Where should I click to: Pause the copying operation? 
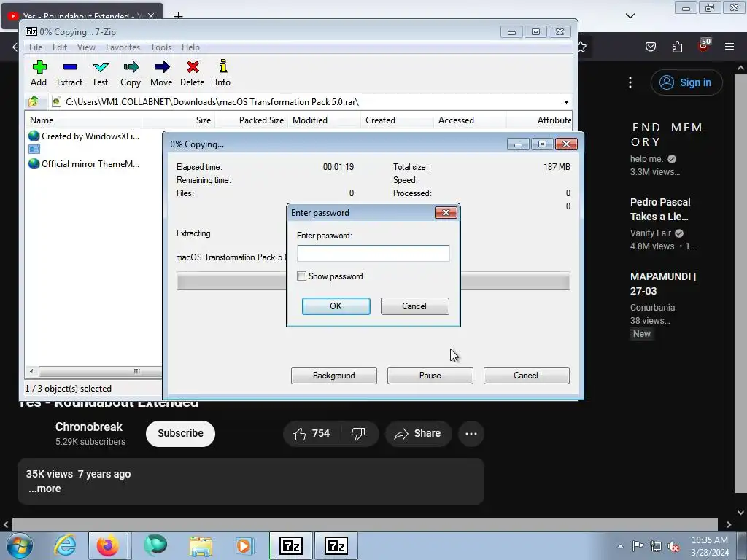pos(430,376)
